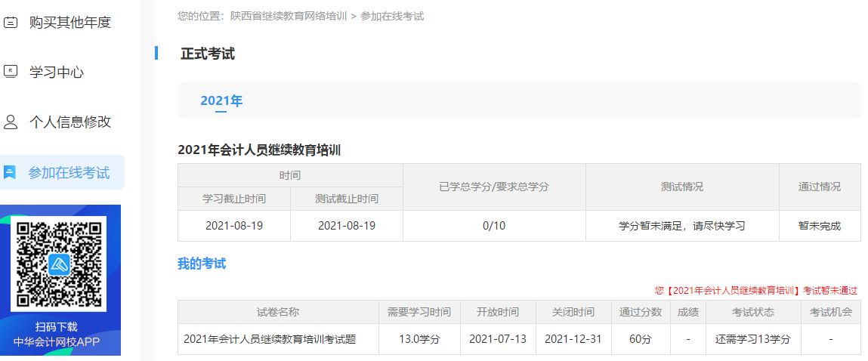
Task: Select 个人信息修改 from the sidebar
Action: (x=70, y=122)
